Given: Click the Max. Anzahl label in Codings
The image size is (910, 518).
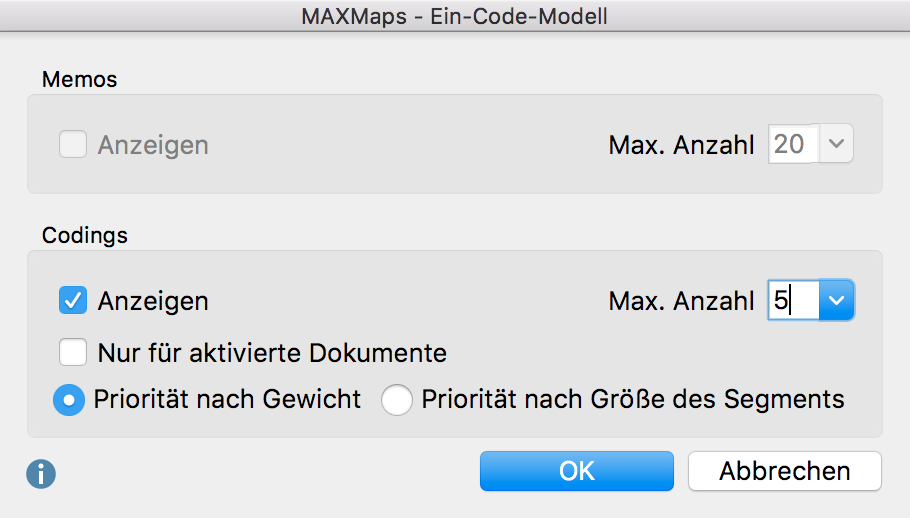Looking at the screenshot, I should [681, 301].
